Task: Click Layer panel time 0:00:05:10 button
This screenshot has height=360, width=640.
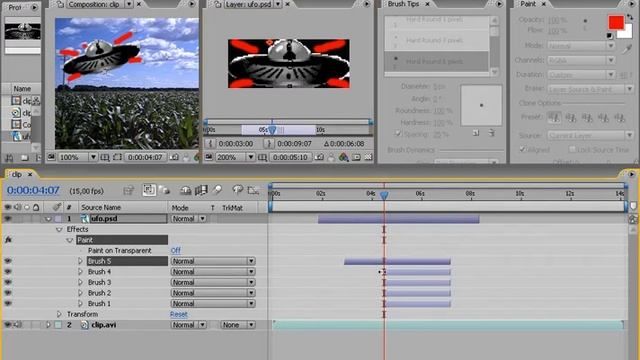Action: 290,157
